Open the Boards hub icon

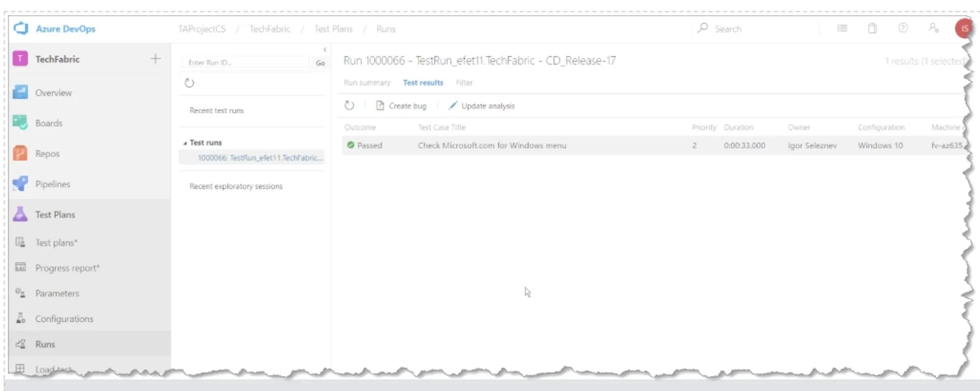click(20, 122)
